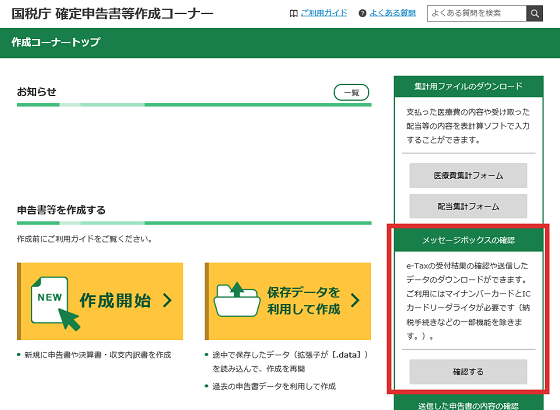The width and height of the screenshot is (560, 410).
Task: Open the よくある質問 link
Action: [392, 13]
